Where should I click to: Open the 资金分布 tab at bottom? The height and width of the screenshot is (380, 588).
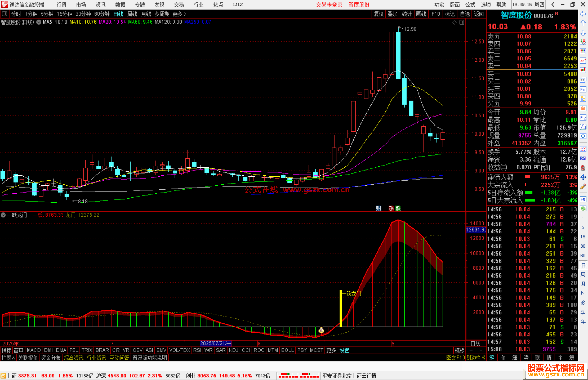pyautogui.click(x=51, y=358)
